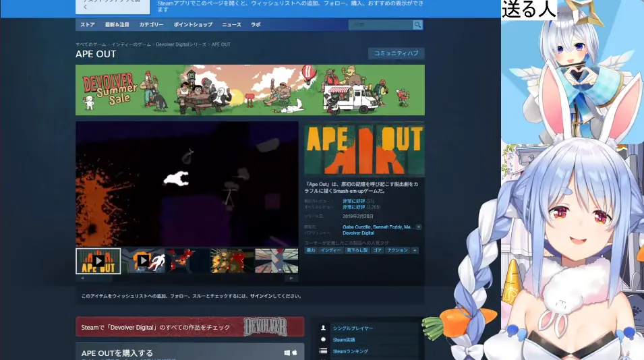
Task: Click the Steamランキング link
Action: coord(351,351)
